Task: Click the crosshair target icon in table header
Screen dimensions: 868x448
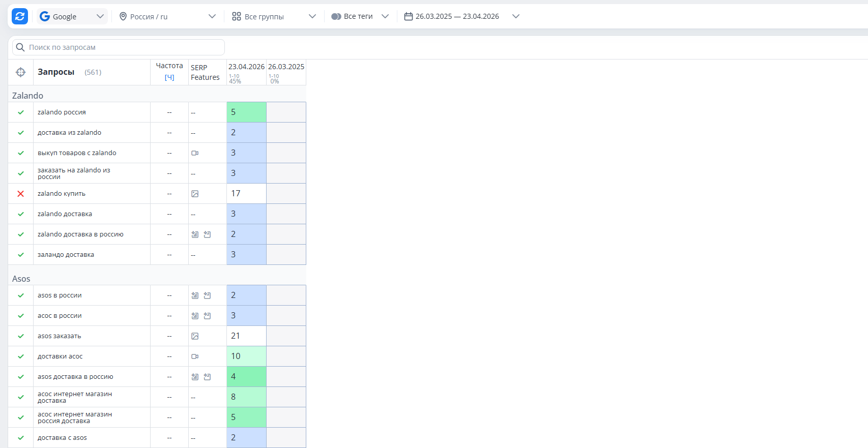Action: (x=21, y=72)
